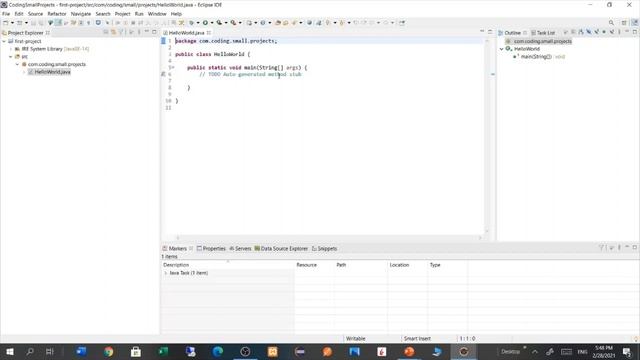640x360 pixels.
Task: Click the External Tools toolbar icon
Action: point(233,23)
